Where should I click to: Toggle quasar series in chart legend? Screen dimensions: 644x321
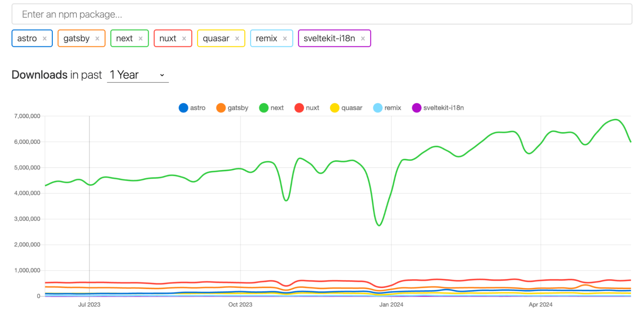tap(346, 108)
